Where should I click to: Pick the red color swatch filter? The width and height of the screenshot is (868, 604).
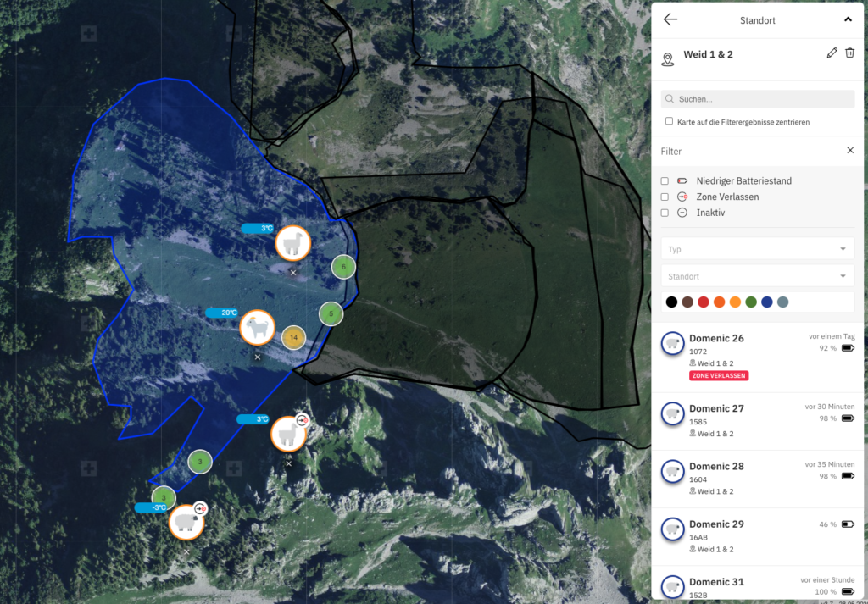(703, 302)
